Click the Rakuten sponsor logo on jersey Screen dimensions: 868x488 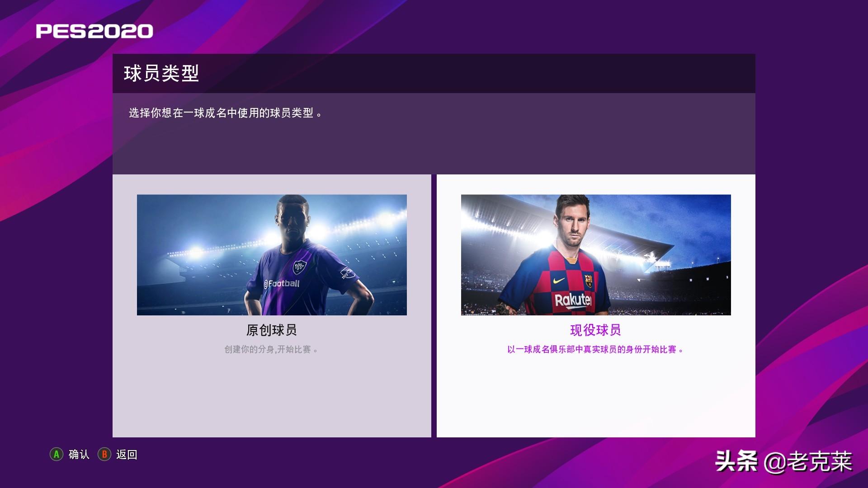coord(573,300)
